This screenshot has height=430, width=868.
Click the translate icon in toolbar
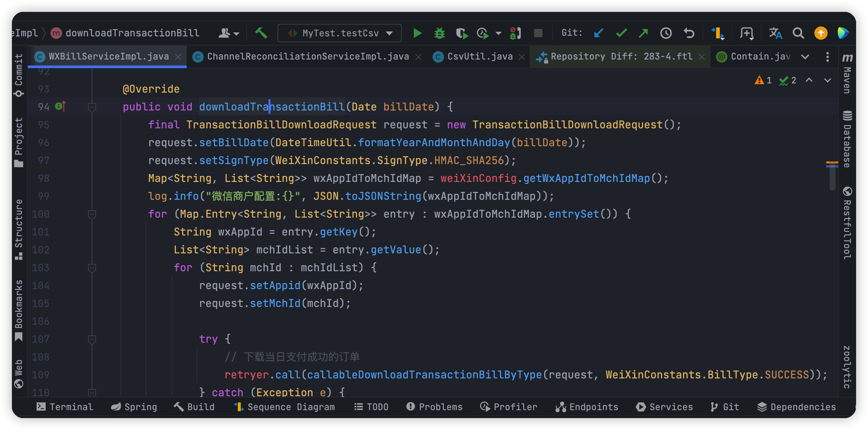point(775,33)
